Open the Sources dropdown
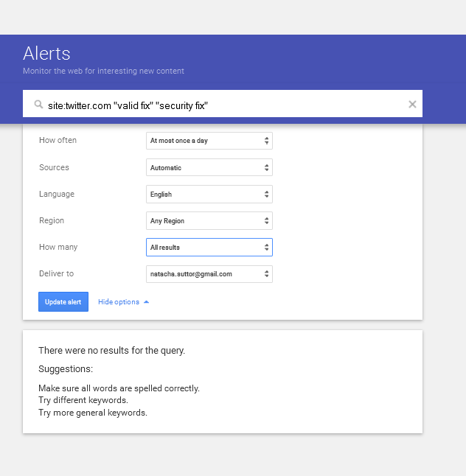This screenshot has width=466, height=476. tap(209, 167)
